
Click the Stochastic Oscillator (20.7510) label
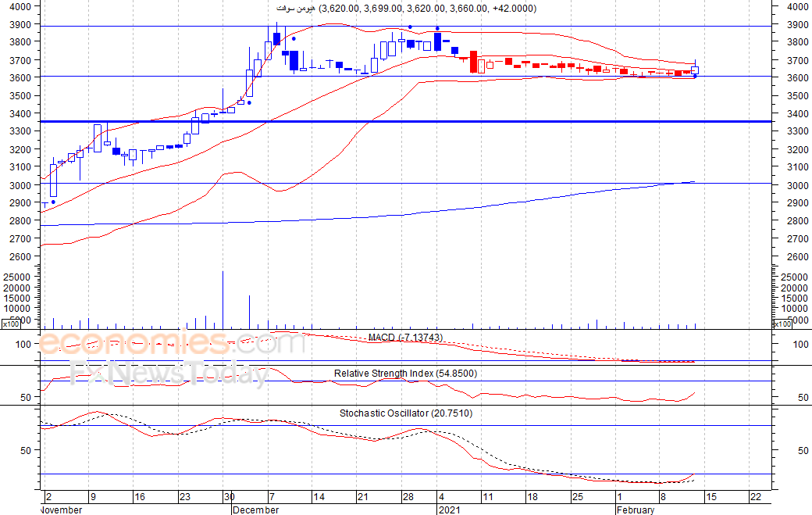[x=406, y=413]
